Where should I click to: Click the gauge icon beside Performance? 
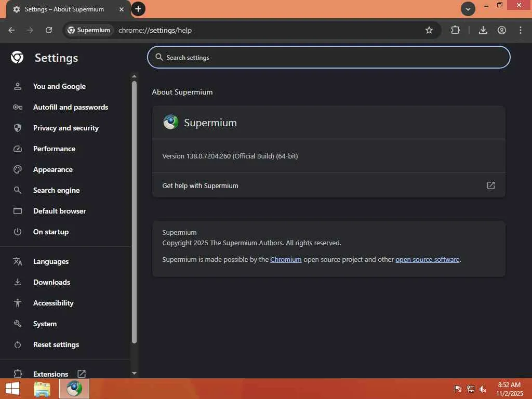(x=18, y=149)
